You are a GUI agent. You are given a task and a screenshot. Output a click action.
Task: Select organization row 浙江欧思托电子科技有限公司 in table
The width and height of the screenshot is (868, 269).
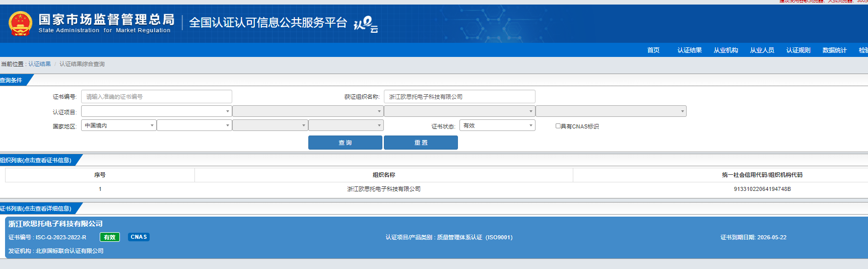384,189
